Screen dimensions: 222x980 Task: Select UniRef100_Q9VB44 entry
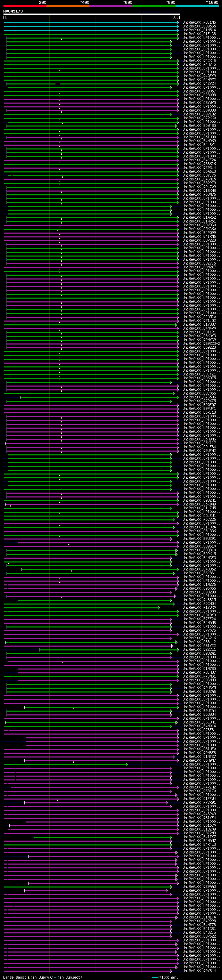tap(199, 971)
